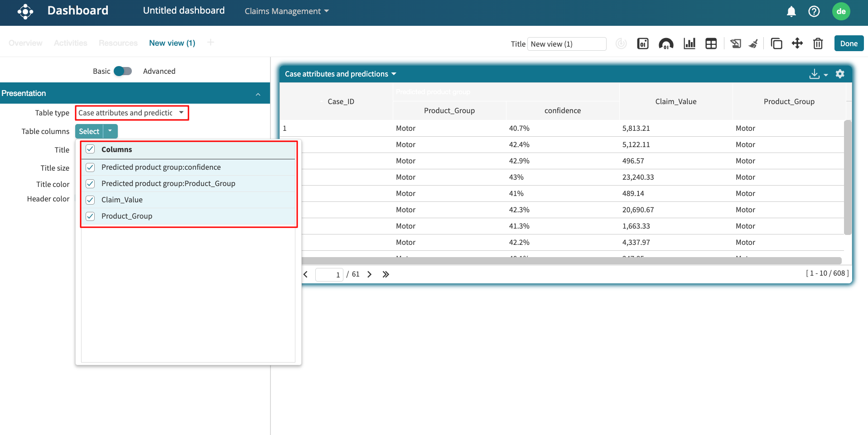This screenshot has width=868, height=435.
Task: Open the Table type dropdown
Action: point(131,113)
